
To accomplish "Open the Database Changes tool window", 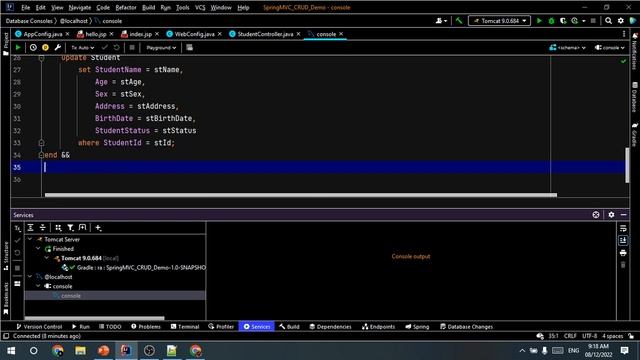I will 467,327.
